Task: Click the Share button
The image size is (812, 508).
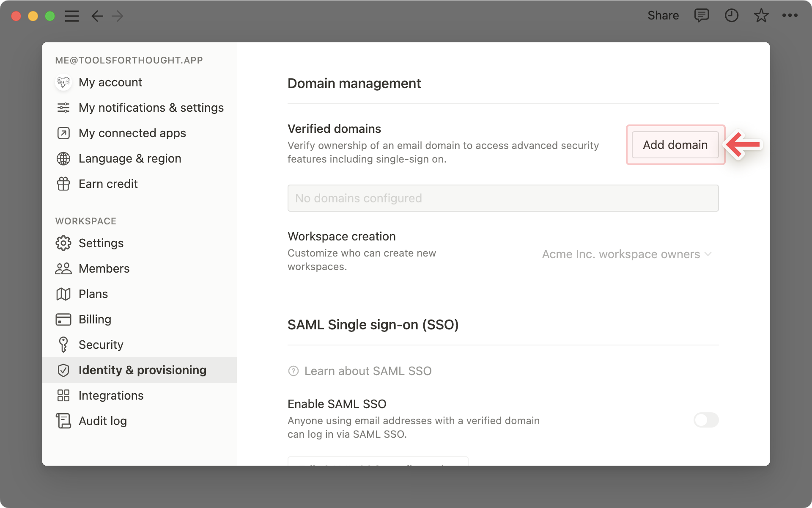Action: [x=663, y=16]
